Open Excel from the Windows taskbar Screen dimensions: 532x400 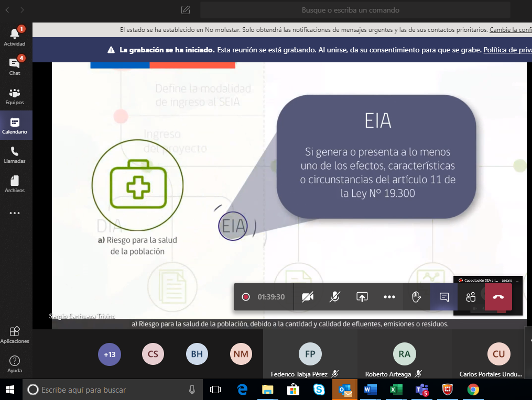[x=395, y=390]
